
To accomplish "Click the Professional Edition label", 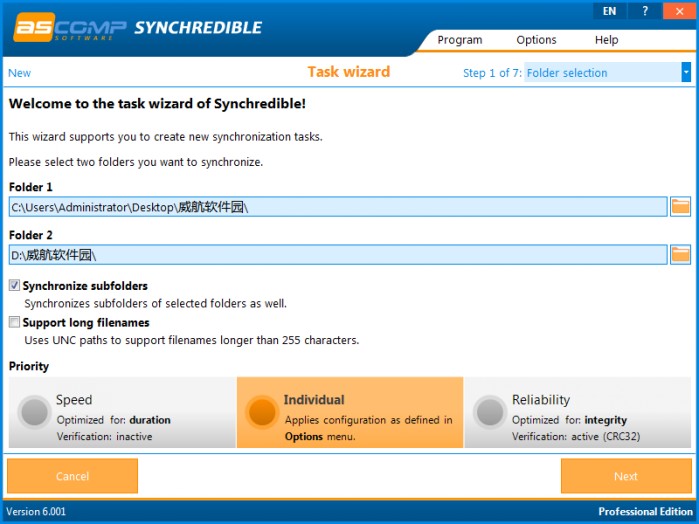I will click(646, 511).
